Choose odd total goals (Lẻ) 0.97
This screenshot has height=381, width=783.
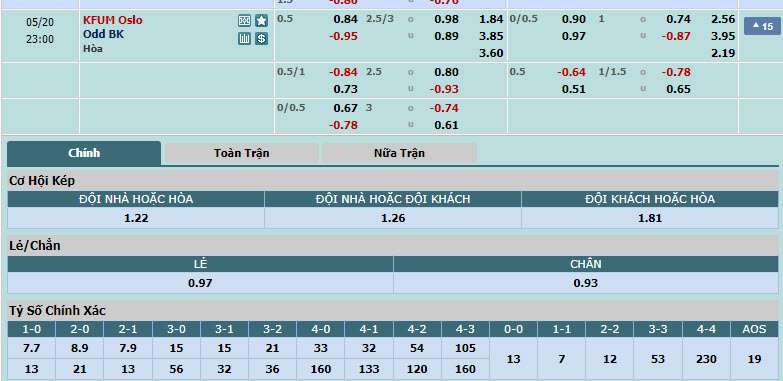click(200, 283)
